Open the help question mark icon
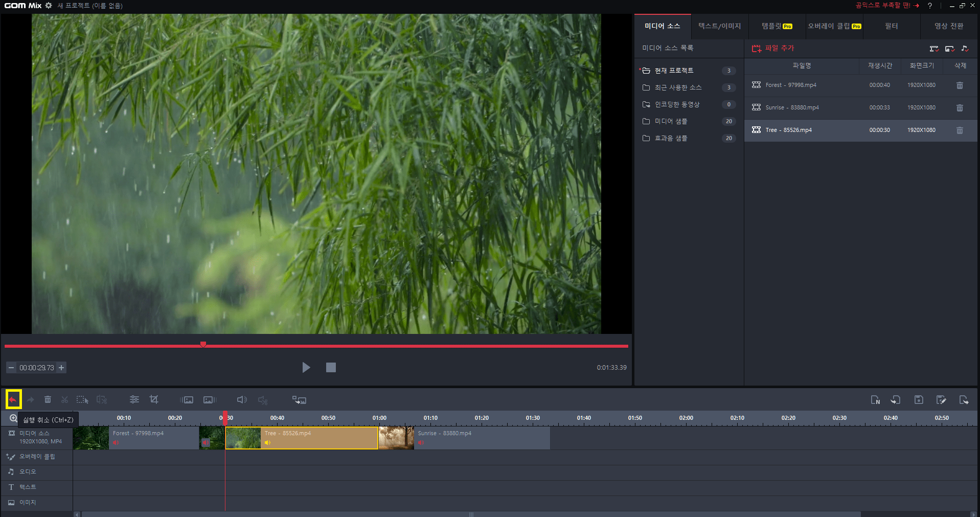980x517 pixels. pos(930,6)
